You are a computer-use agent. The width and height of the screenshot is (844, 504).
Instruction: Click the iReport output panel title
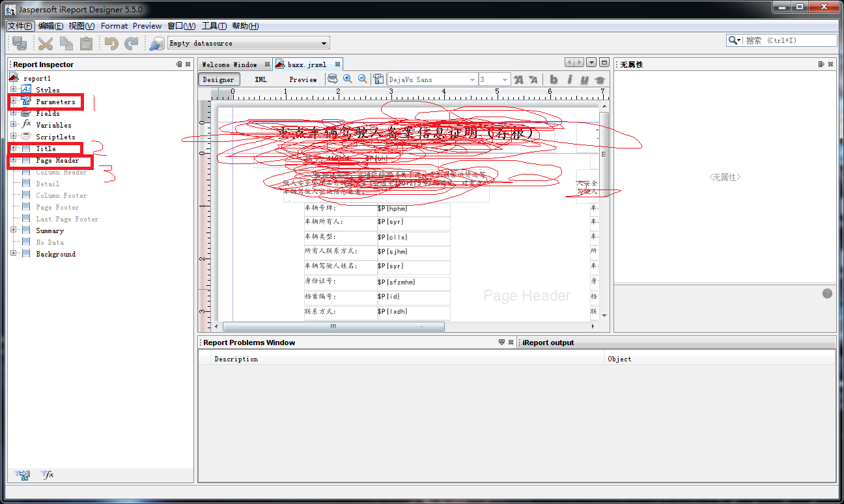548,343
